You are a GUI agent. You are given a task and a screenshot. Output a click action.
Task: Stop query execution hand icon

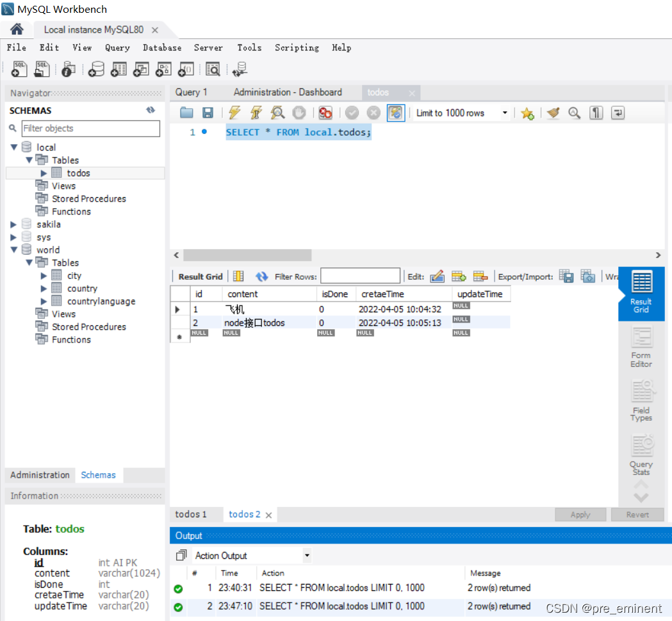(x=299, y=113)
